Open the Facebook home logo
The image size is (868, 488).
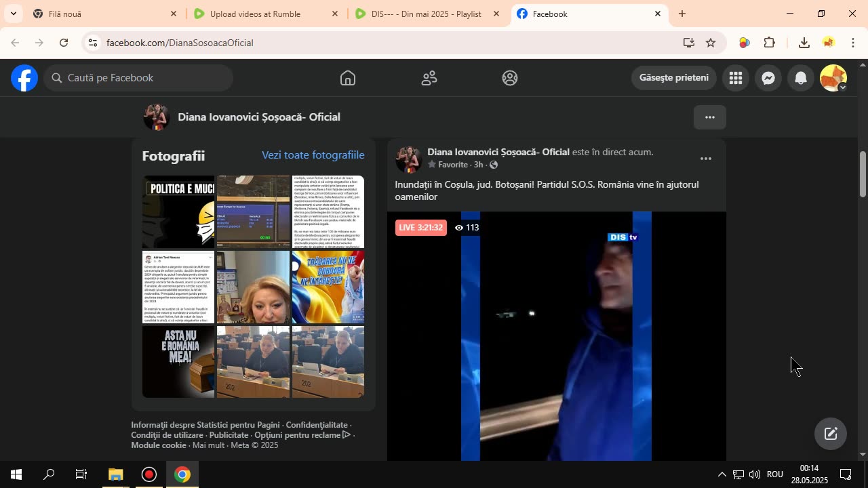point(24,78)
